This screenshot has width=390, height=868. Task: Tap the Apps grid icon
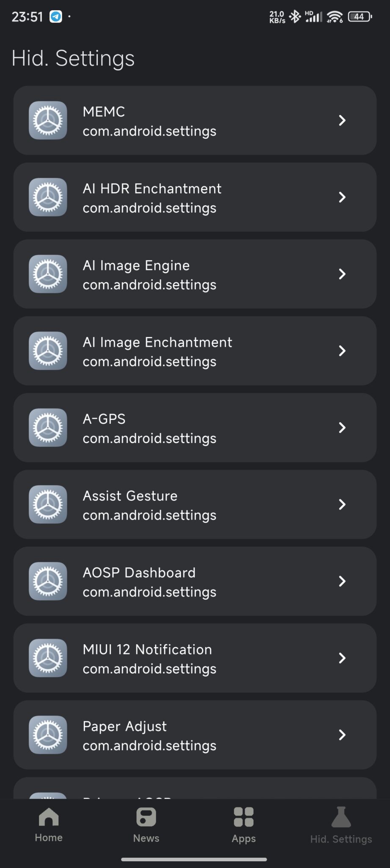[x=243, y=817]
